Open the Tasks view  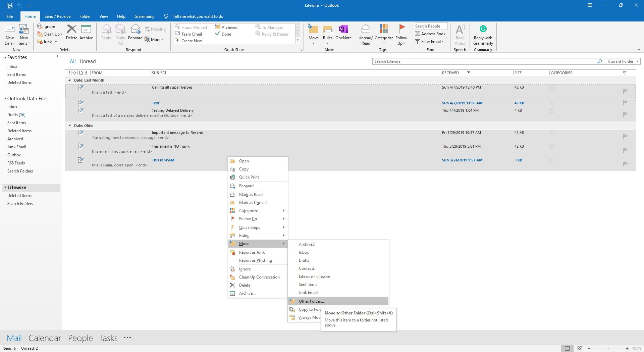pyautogui.click(x=108, y=338)
